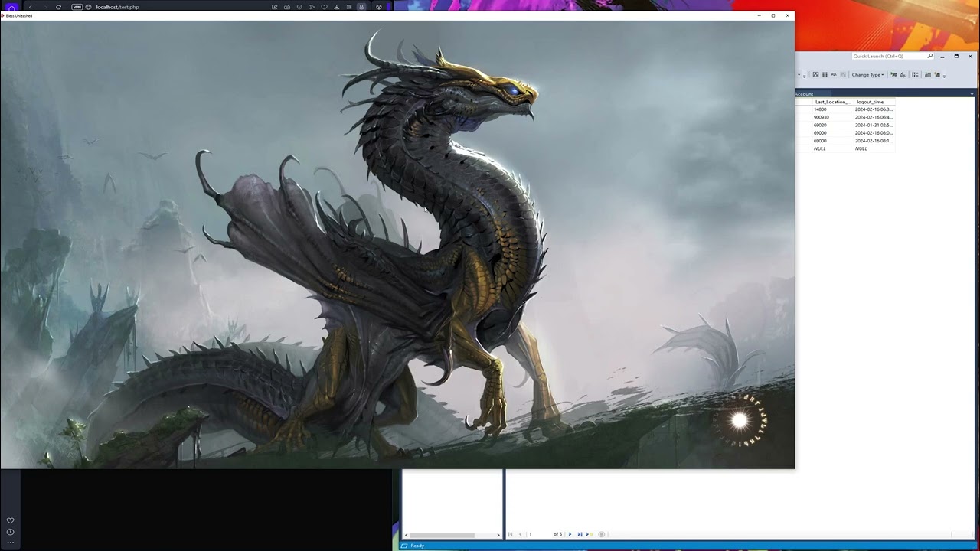Open the sidebar three-dots more menu
This screenshot has width=980, height=551.
(10, 543)
